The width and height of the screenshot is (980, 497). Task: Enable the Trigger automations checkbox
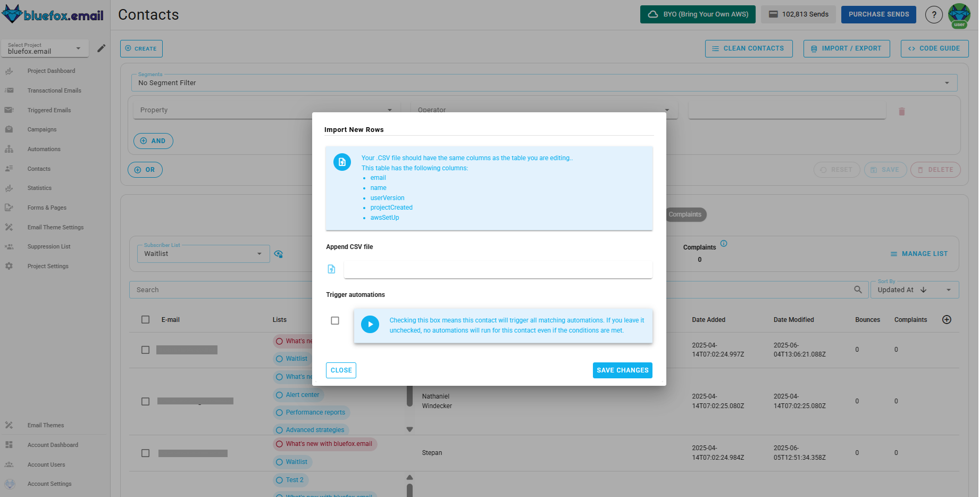coord(335,320)
